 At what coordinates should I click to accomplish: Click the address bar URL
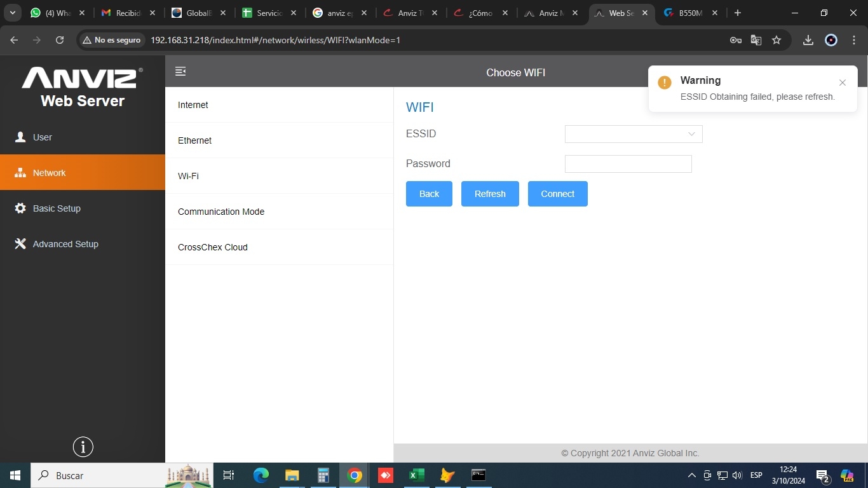pyautogui.click(x=275, y=40)
